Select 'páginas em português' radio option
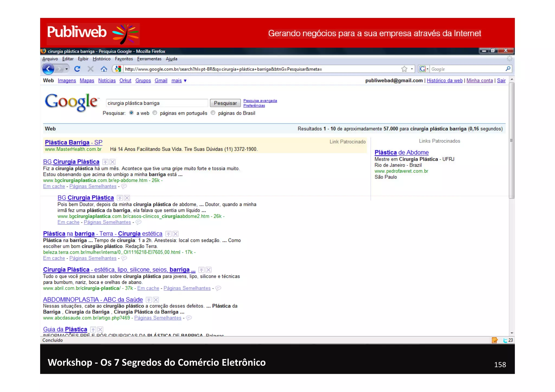This screenshot has width=555, height=392. [155, 113]
